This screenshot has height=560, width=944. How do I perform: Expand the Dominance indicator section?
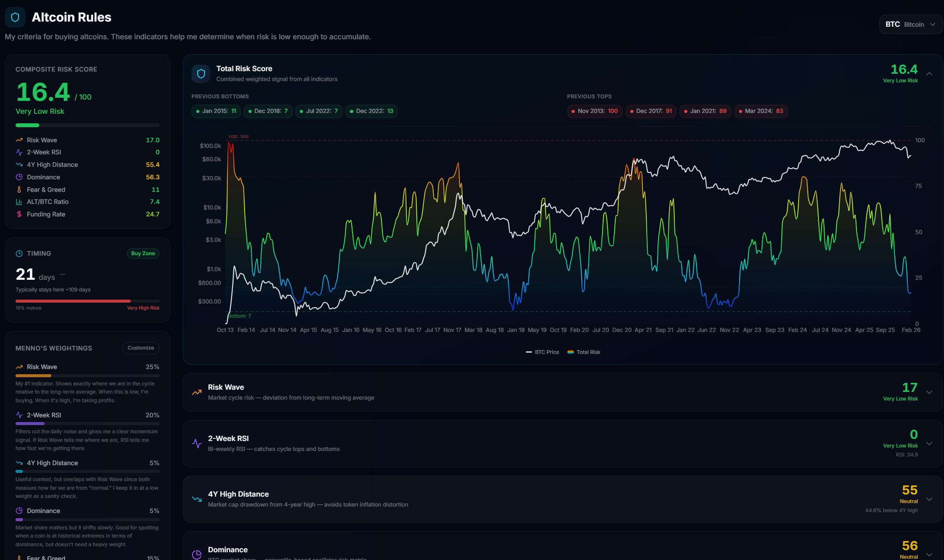point(930,554)
